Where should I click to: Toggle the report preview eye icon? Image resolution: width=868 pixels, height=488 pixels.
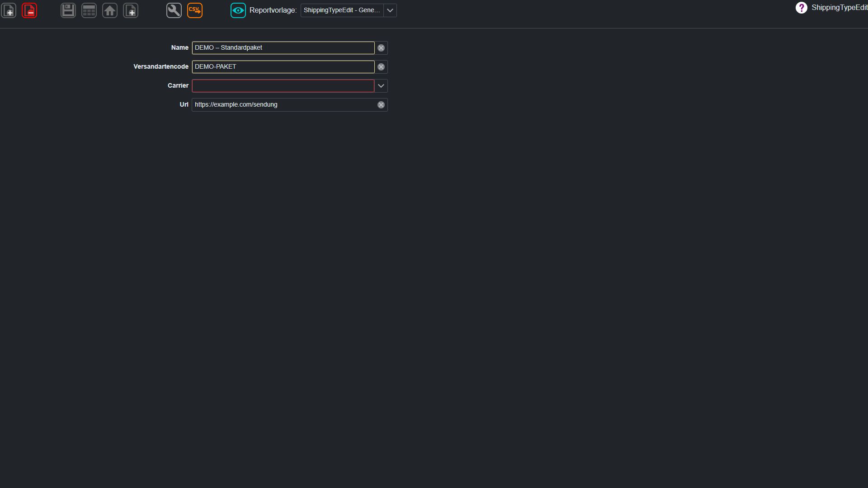238,10
